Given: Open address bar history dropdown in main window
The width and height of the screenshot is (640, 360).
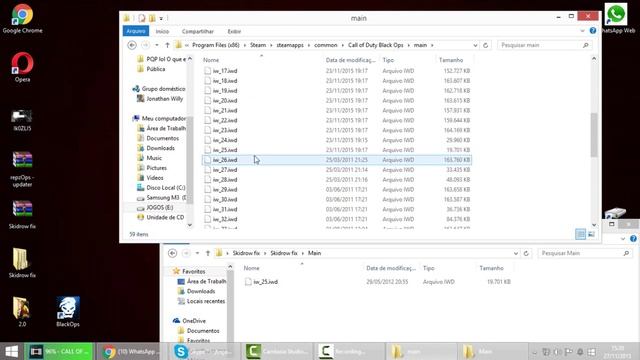Looking at the screenshot, I should 475,45.
